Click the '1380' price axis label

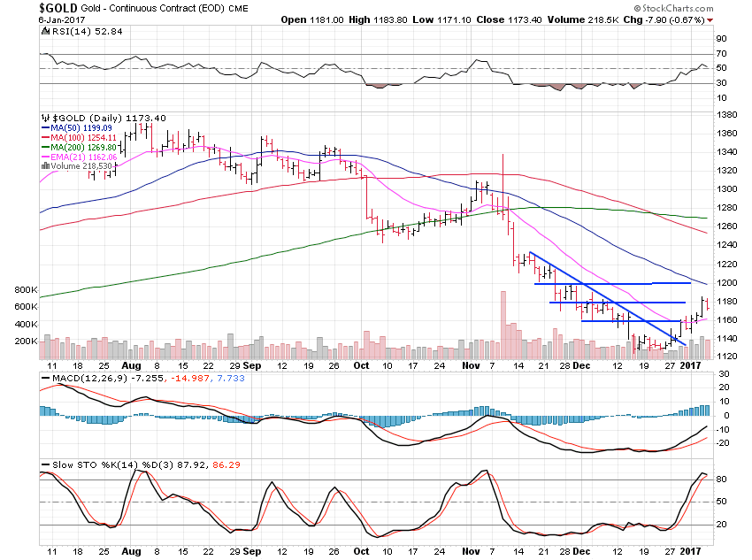726,115
